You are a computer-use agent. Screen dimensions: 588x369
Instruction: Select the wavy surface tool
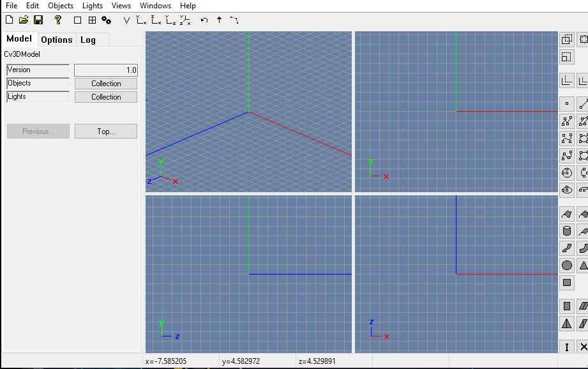[x=567, y=214]
